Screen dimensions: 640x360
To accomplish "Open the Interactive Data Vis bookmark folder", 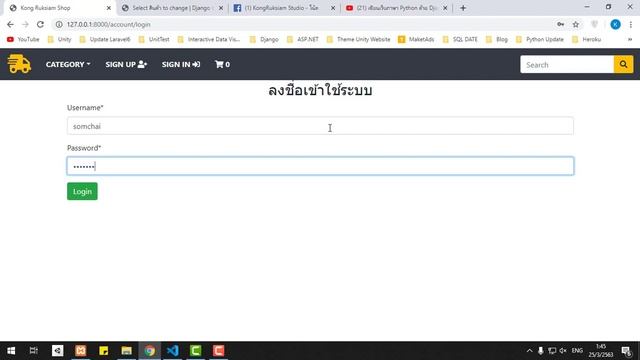I will 209,40.
